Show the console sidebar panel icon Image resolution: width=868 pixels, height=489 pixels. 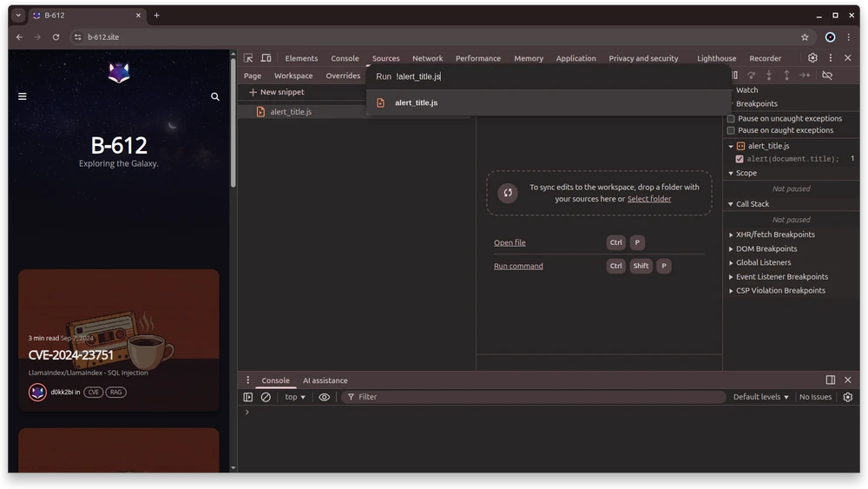pos(248,397)
